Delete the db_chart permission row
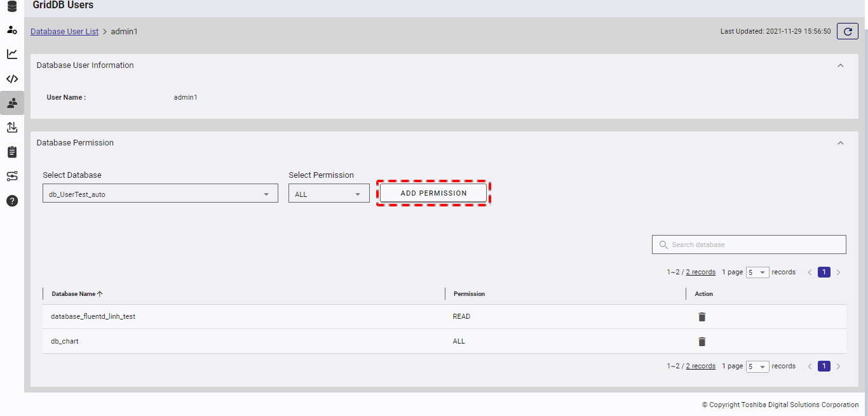 [702, 342]
